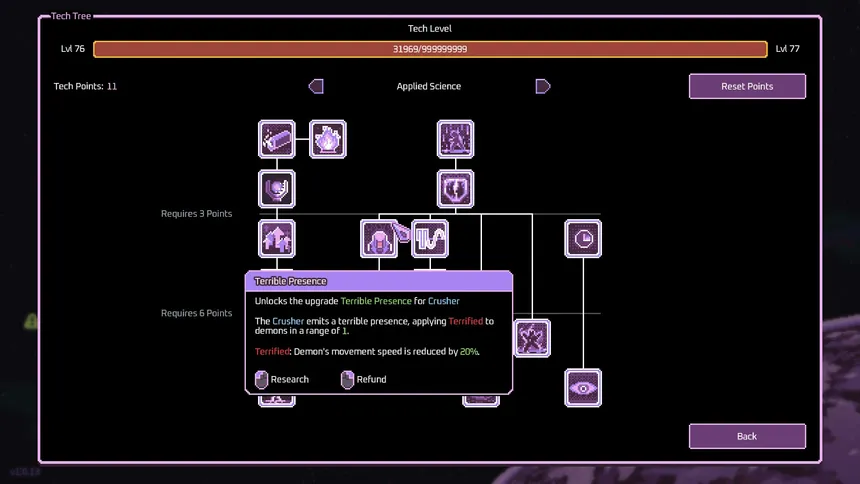Click the Tech Points: 11 counter
Screen dimensions: 860x484
coord(85,86)
